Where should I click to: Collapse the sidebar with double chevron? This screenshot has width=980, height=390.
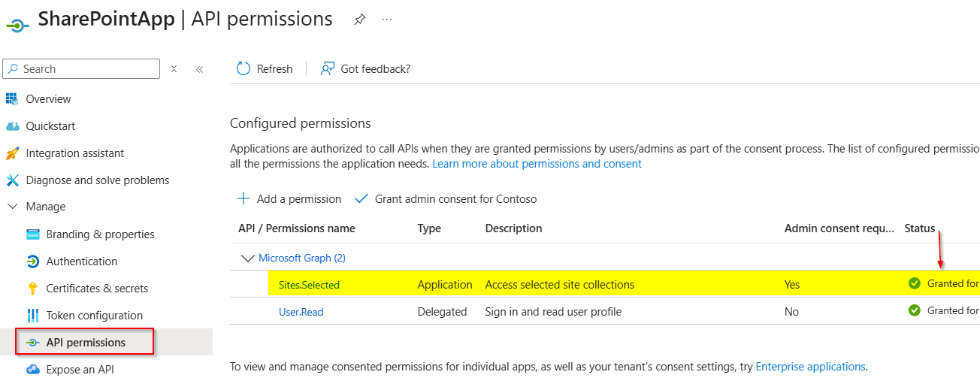coord(199,69)
